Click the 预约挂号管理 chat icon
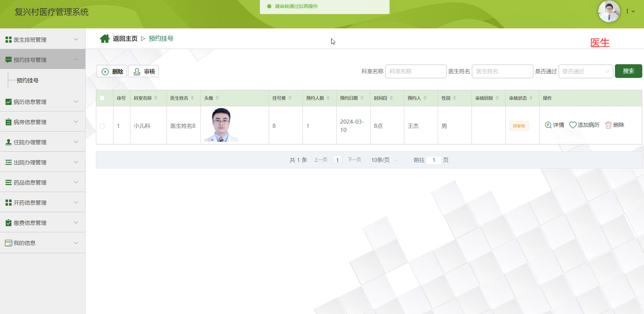644x314 pixels. point(9,60)
